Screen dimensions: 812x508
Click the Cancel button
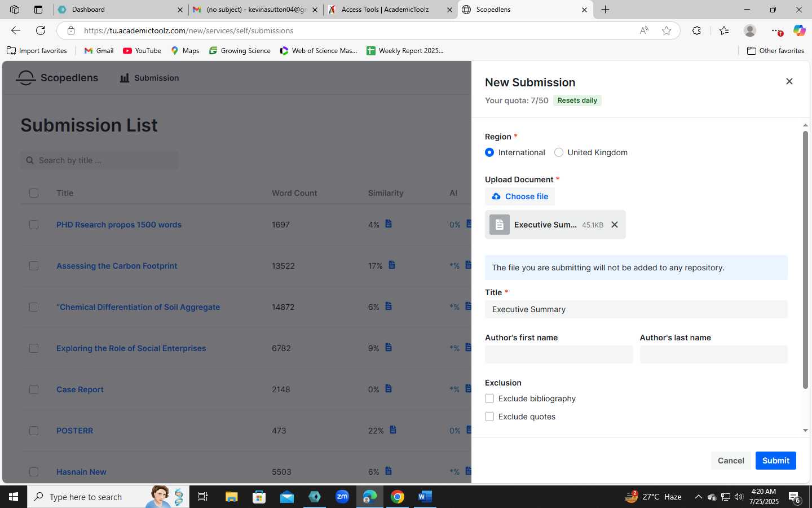(731, 461)
